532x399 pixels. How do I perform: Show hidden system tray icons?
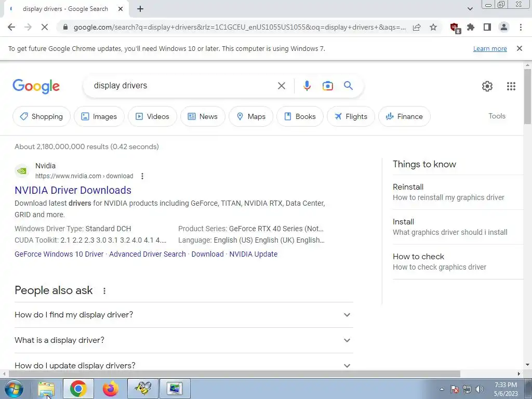[x=442, y=389]
